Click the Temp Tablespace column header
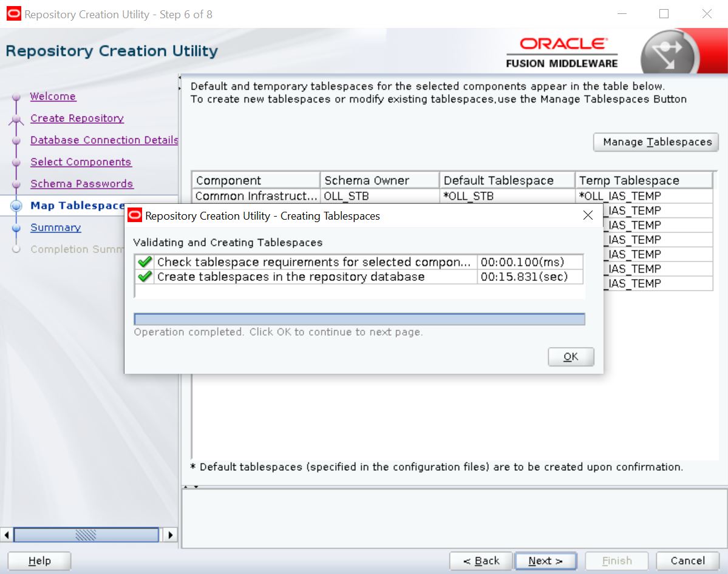Viewport: 728px width, 574px height. [x=644, y=180]
